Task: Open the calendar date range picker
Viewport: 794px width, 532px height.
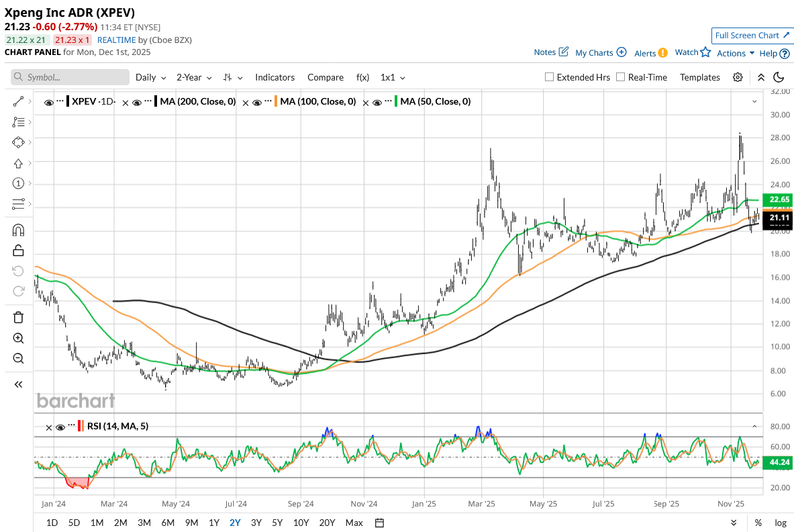Action: point(379,523)
